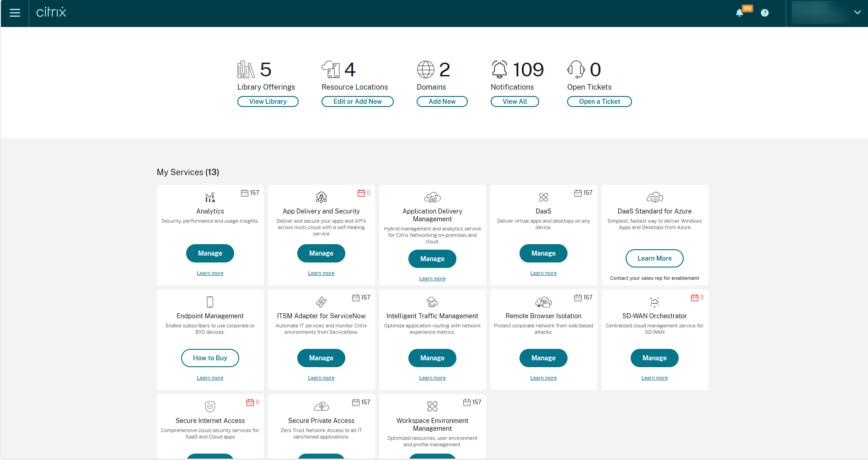Click the Resource Locations cloud icon
The height and width of the screenshot is (460, 868).
[x=331, y=70]
